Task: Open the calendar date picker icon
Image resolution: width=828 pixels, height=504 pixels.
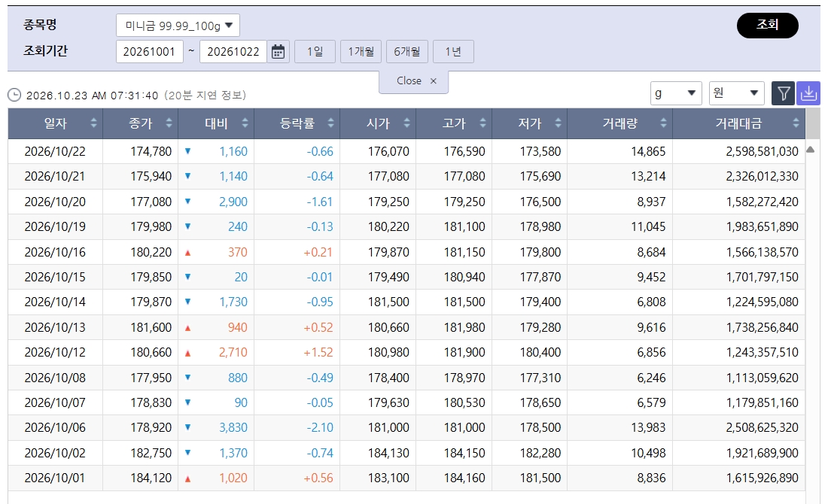Action: [x=278, y=52]
